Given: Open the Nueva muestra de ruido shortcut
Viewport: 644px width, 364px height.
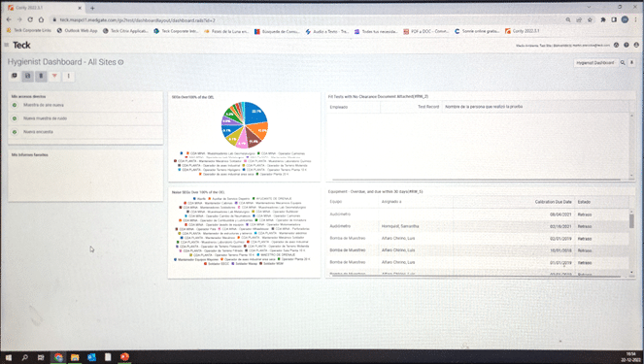Looking at the screenshot, I should (45, 118).
